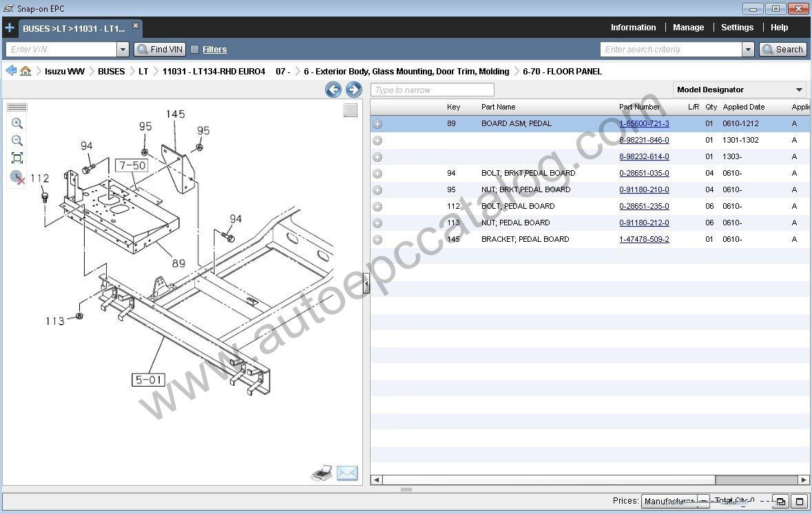Screen dimensions: 812x514
Task: Sort by the Applied Date column header
Action: (744, 107)
